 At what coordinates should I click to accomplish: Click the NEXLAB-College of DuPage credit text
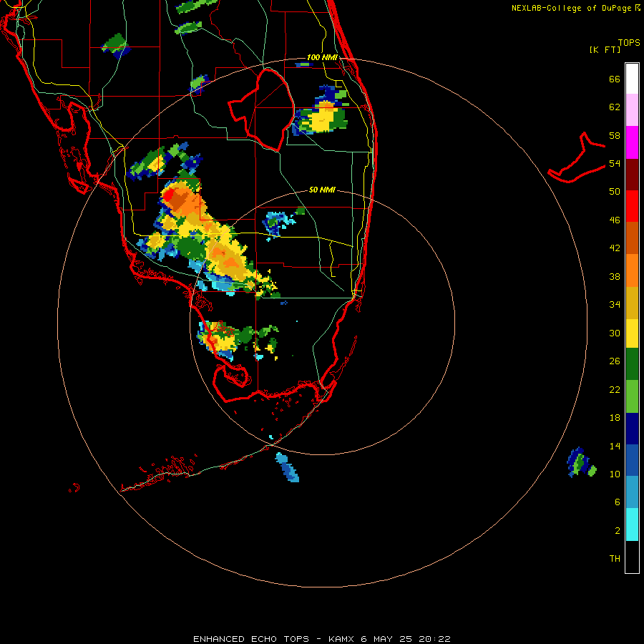coord(571,8)
